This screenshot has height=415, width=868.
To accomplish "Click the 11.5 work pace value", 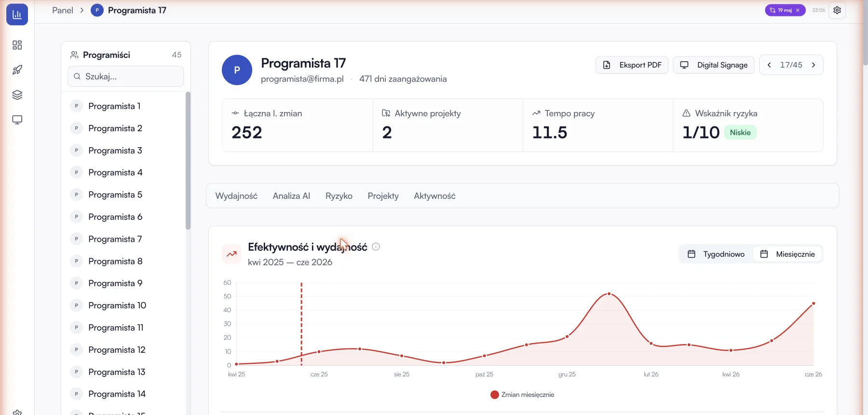I will 550,133.
